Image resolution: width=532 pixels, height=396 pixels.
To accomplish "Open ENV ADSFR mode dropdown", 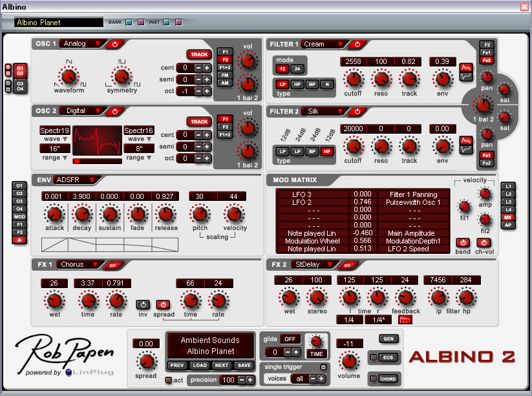I will tap(76, 180).
